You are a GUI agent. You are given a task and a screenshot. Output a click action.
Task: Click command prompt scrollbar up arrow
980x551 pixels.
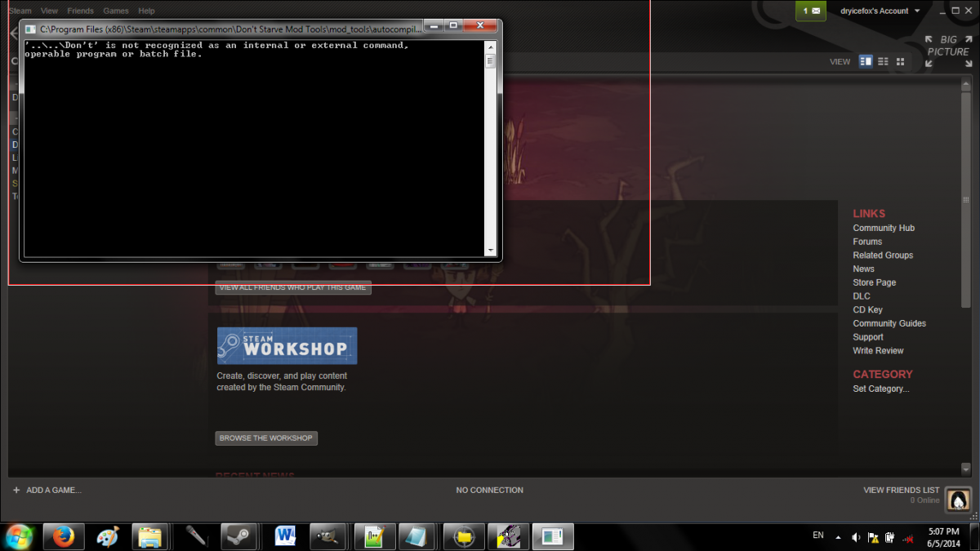(491, 46)
